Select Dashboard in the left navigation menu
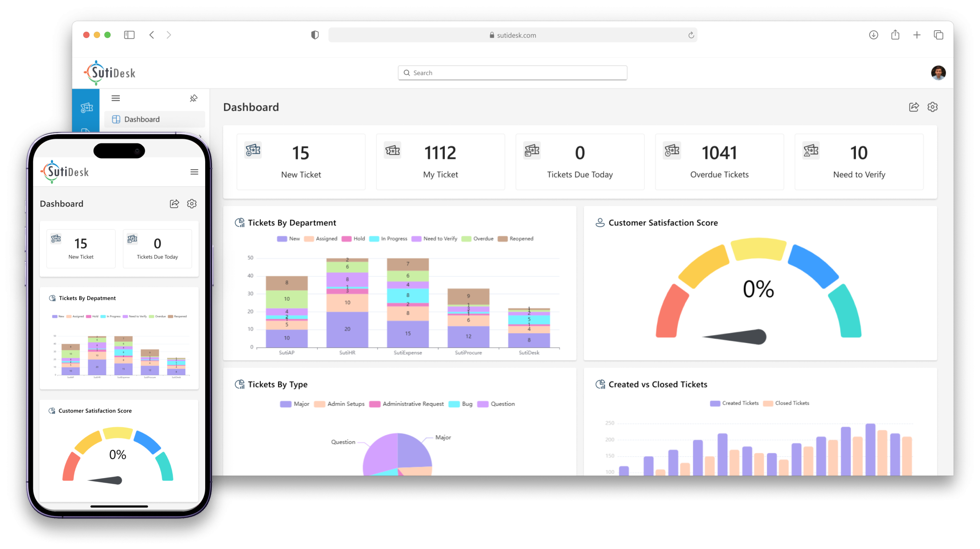Image resolution: width=980 pixels, height=549 pixels. pyautogui.click(x=142, y=119)
